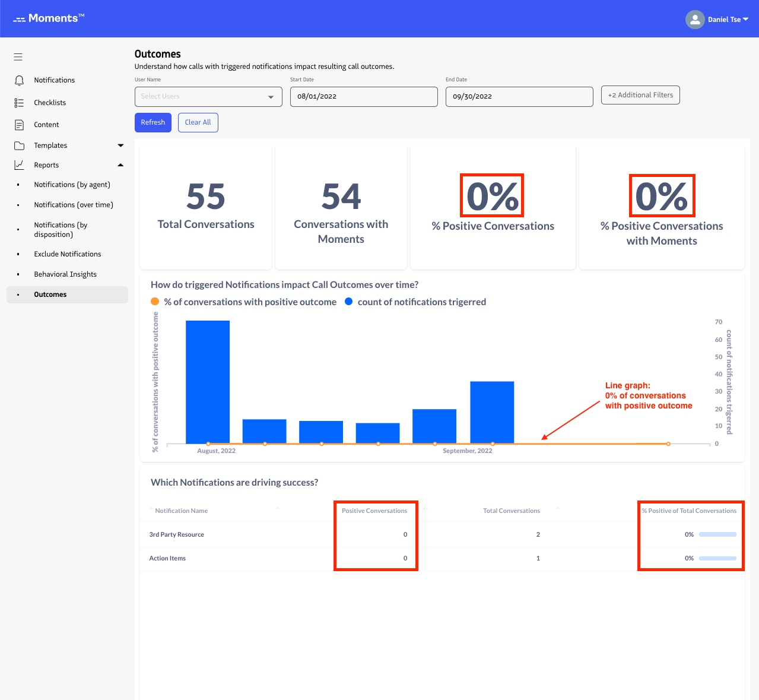
Task: Open Notifications (by disposition) report
Action: coord(61,230)
